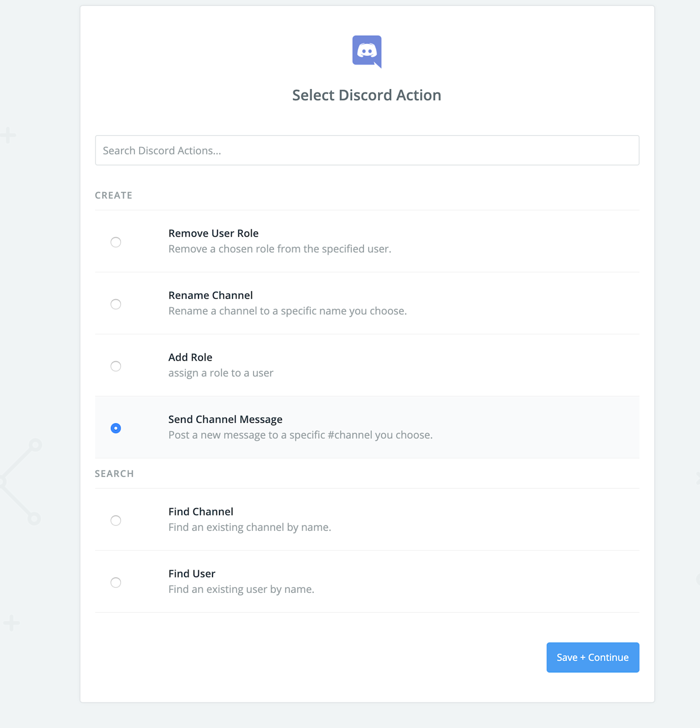
Task: Click the Discord logo icon
Action: [x=367, y=52]
